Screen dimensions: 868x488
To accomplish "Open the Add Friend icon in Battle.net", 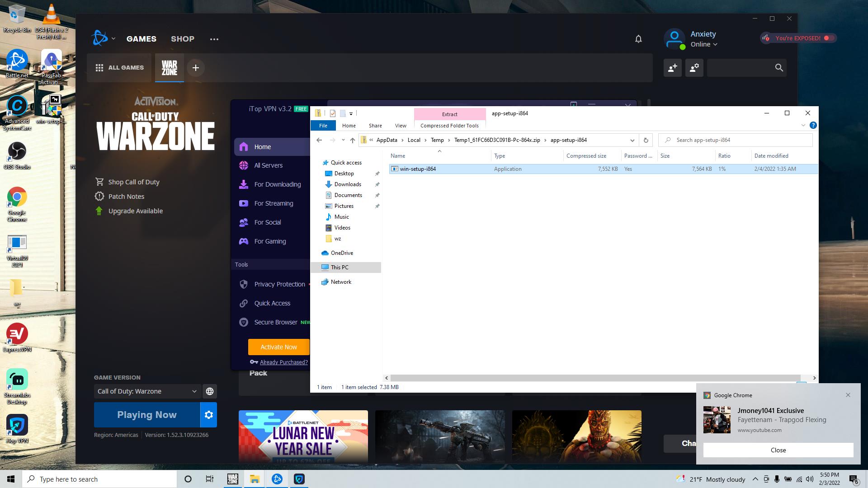I will [672, 68].
